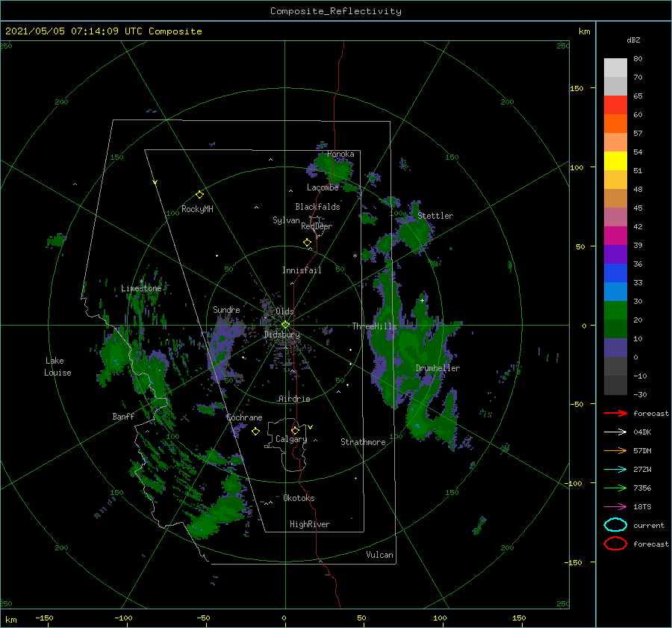
Task: Click the magenta 18TS arrow in legend
Action: (x=615, y=506)
